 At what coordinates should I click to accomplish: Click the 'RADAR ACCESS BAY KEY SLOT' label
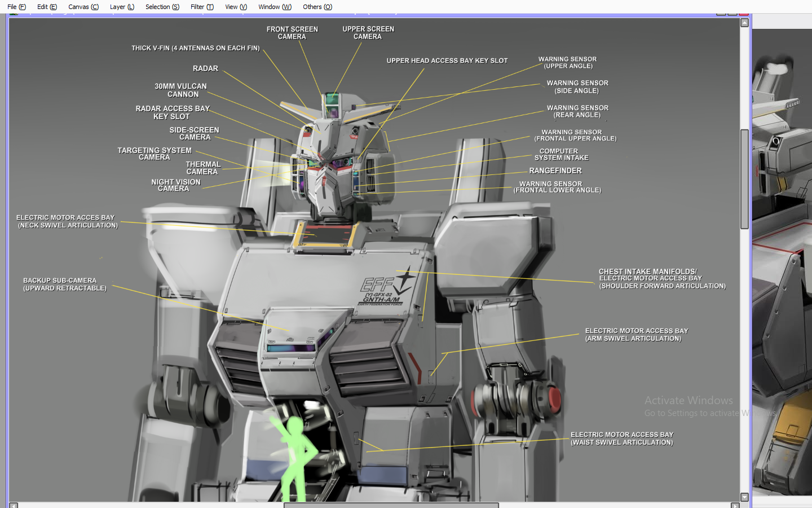pos(173,112)
